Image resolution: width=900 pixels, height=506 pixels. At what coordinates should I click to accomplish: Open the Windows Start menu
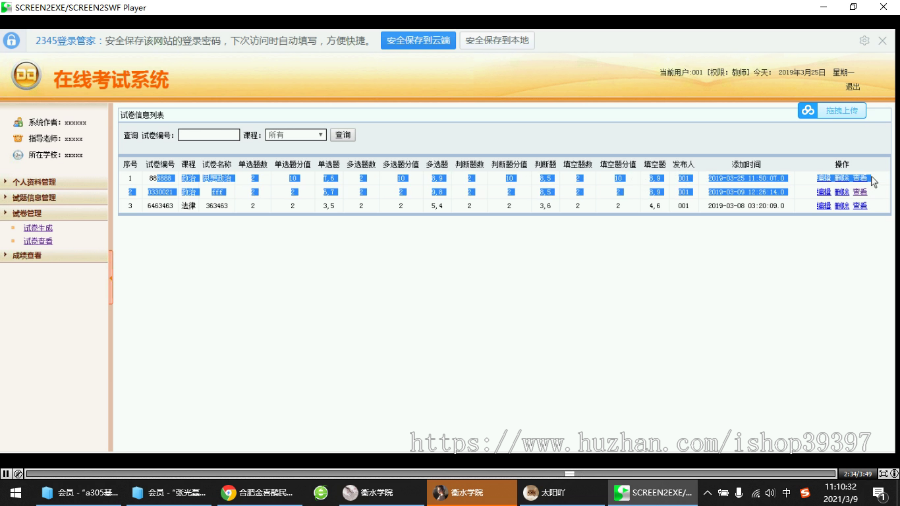click(15, 493)
